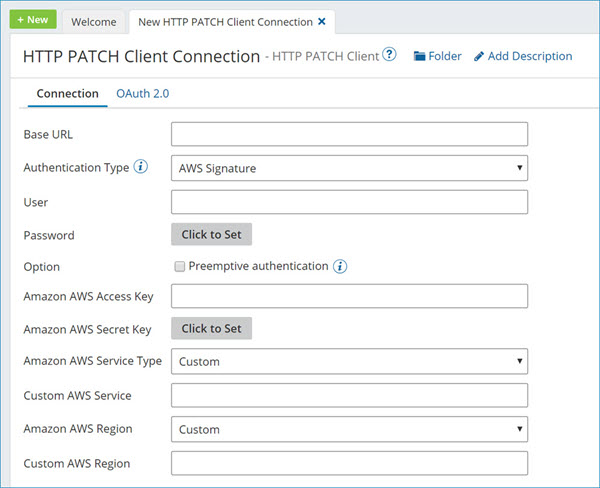Click the Amazon AWS Service Type label
The image size is (600, 488).
coord(93,361)
